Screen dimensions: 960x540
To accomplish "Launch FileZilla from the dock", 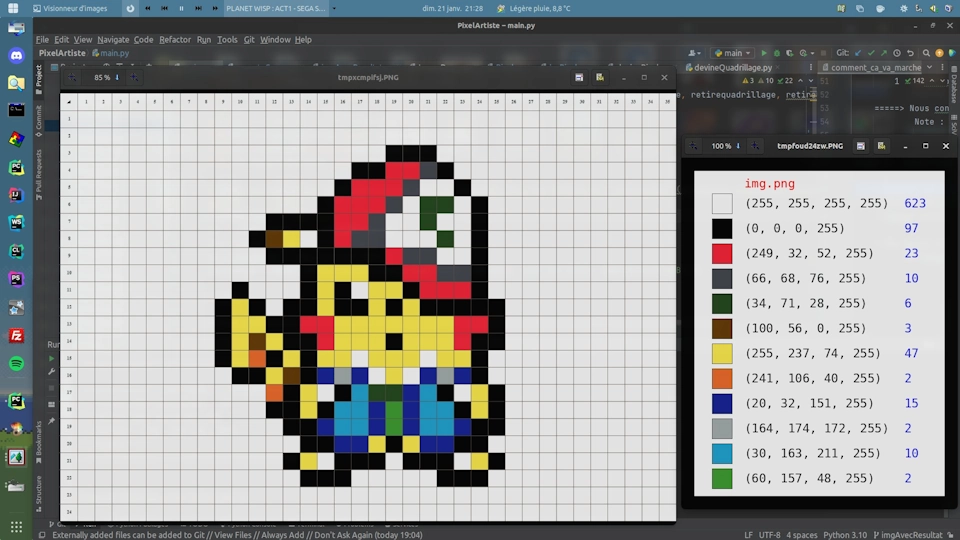I will [16, 336].
